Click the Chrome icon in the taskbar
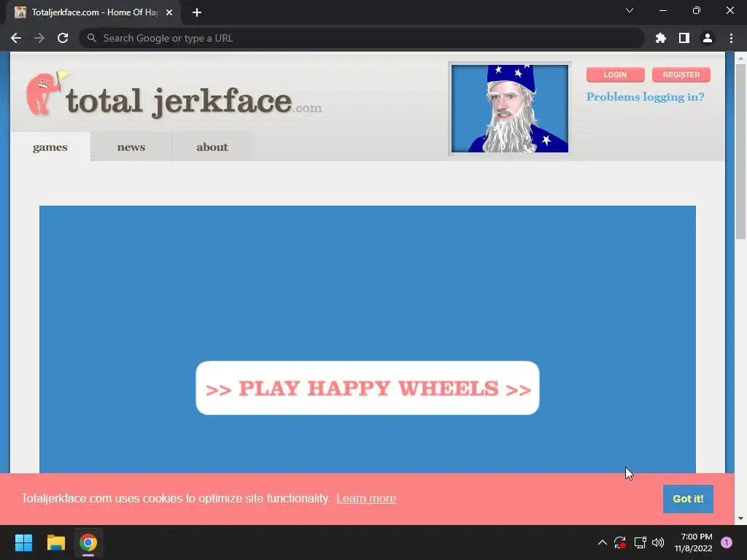Image resolution: width=747 pixels, height=560 pixels. pyautogui.click(x=88, y=542)
